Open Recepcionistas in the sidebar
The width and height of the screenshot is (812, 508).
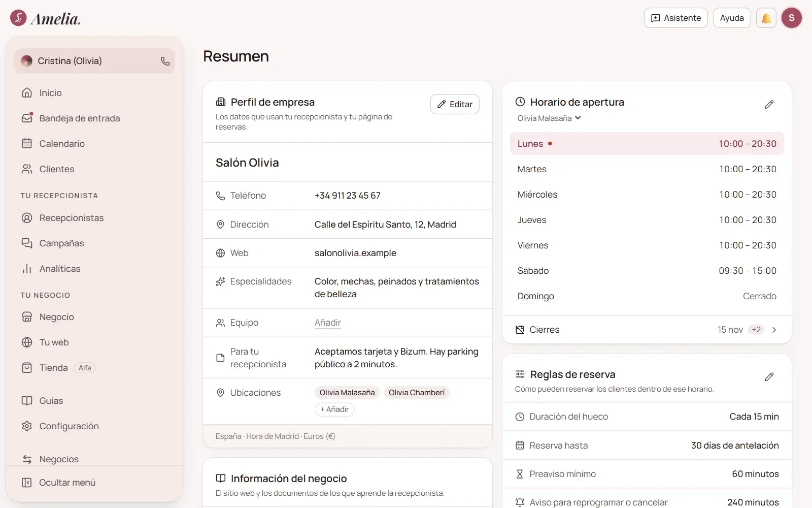[94, 218]
